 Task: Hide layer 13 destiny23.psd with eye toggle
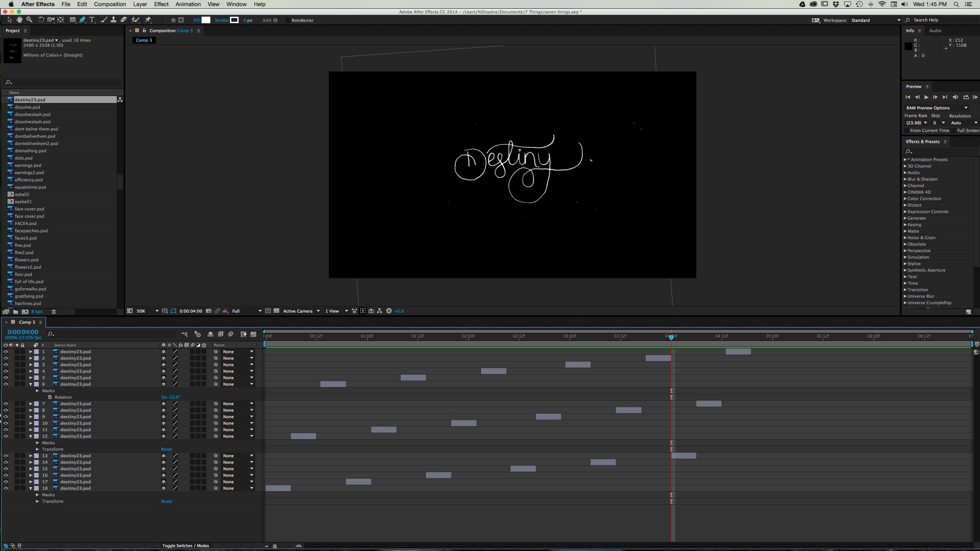point(6,456)
